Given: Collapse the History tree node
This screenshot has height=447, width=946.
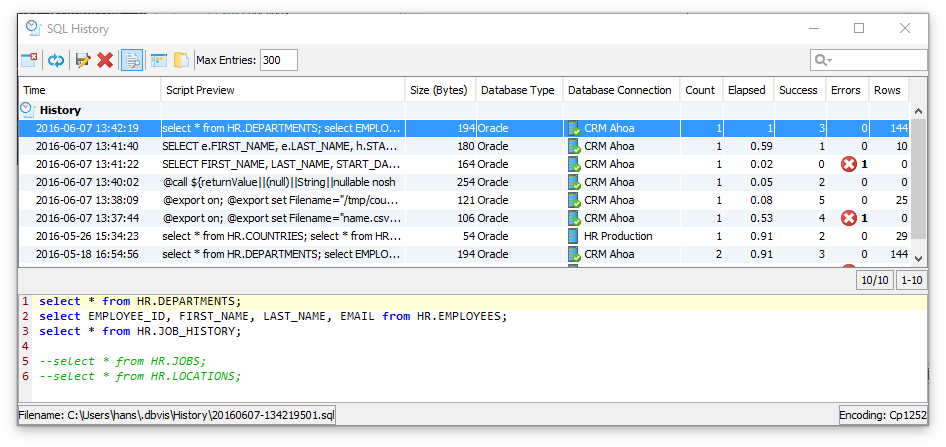Looking at the screenshot, I should point(28,110).
